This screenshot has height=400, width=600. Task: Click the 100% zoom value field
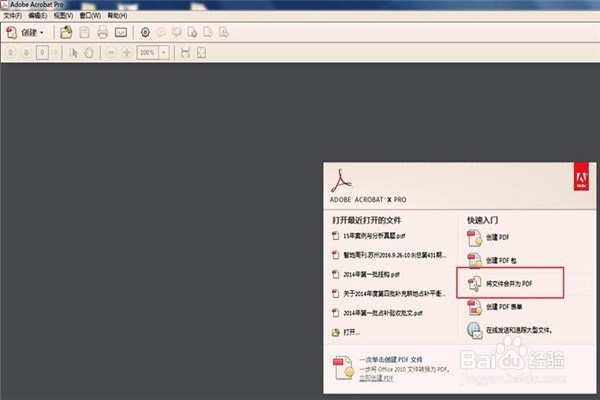148,52
